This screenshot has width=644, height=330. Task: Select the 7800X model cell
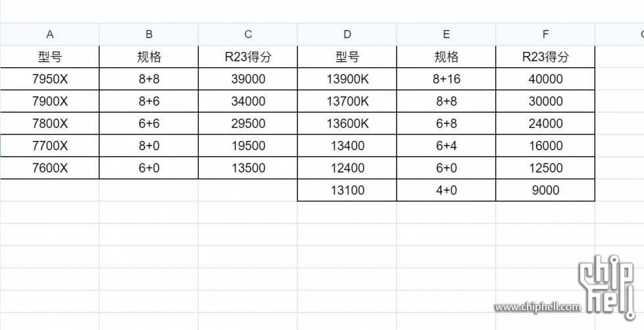(x=50, y=123)
